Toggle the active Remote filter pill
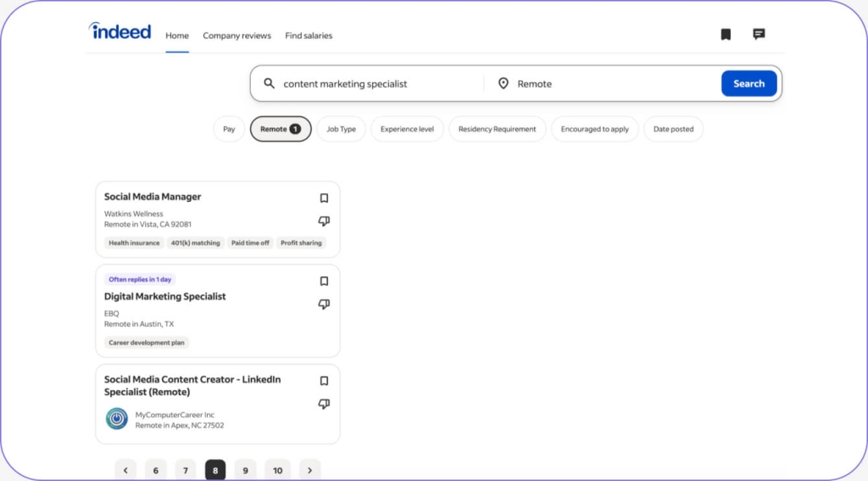 281,129
